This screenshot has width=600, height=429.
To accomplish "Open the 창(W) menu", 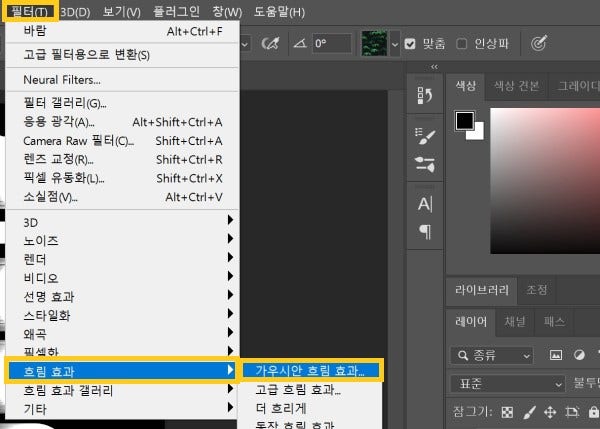I will pyautogui.click(x=227, y=12).
